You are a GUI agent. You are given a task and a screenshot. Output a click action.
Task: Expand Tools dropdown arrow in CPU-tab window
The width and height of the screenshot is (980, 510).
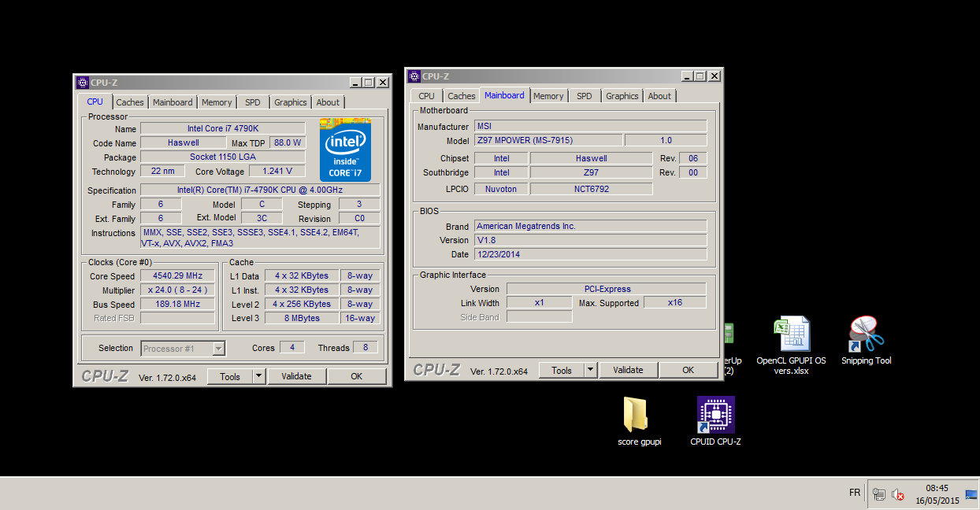click(259, 376)
